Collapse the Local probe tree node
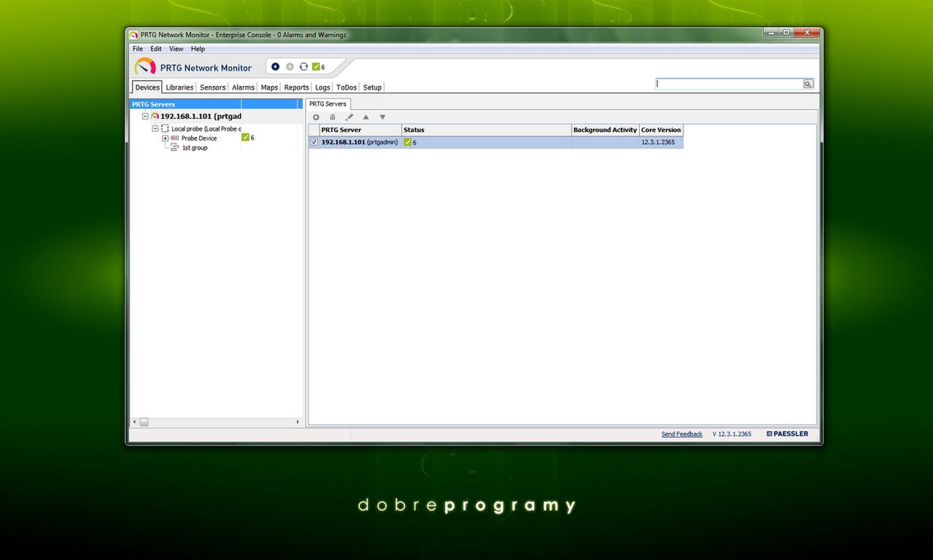 pyautogui.click(x=155, y=128)
